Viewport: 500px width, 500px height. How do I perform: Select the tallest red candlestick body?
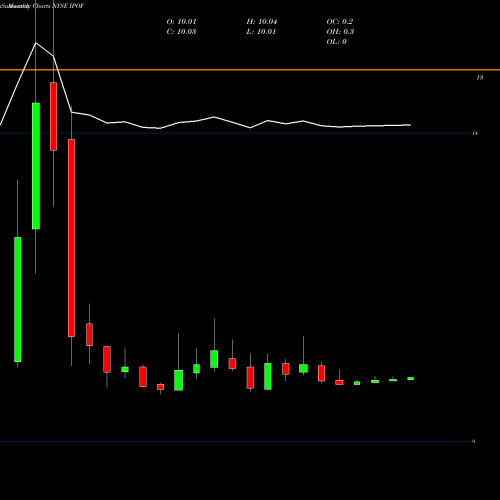point(71,238)
